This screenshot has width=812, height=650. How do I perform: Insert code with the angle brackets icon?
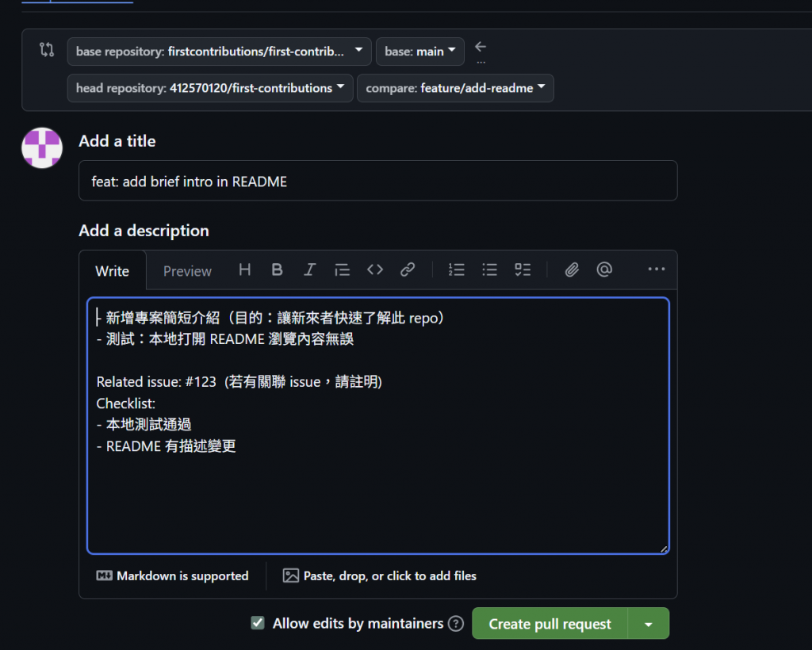pyautogui.click(x=375, y=270)
